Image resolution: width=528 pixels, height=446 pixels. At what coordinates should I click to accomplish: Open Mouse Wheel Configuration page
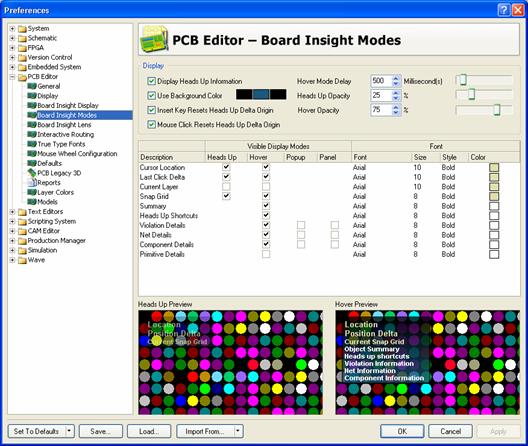pos(77,154)
